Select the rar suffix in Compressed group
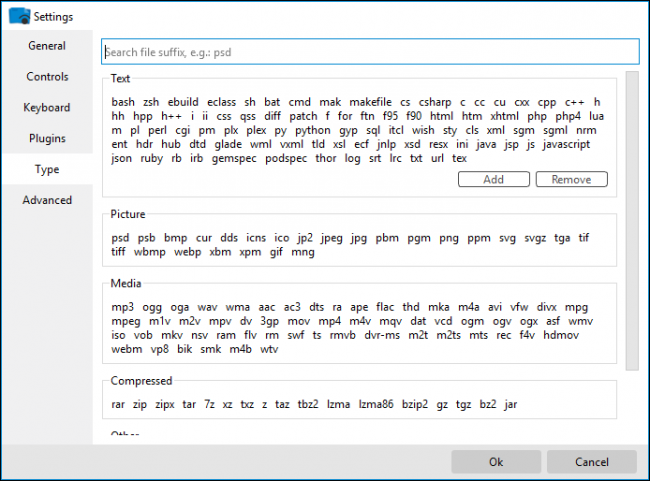 [119, 404]
